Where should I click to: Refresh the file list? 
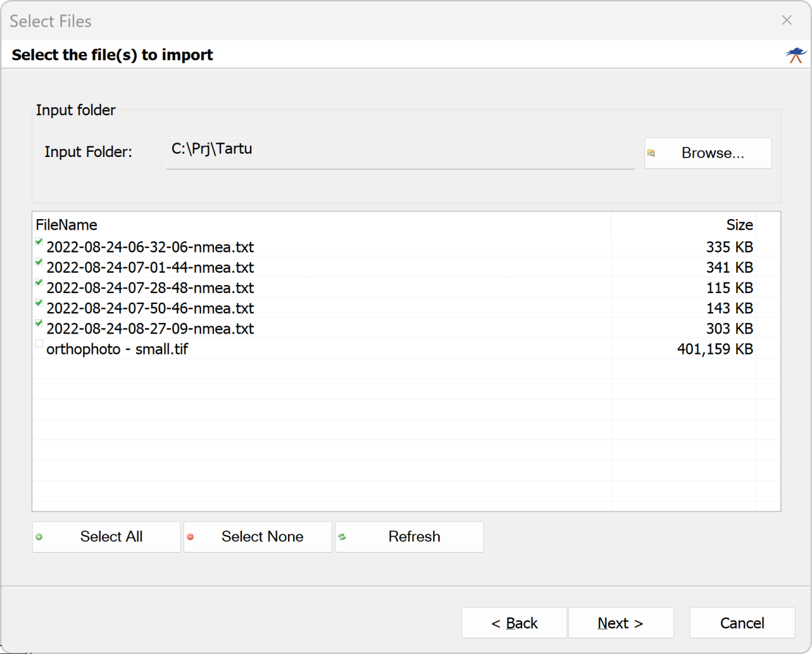tap(410, 537)
